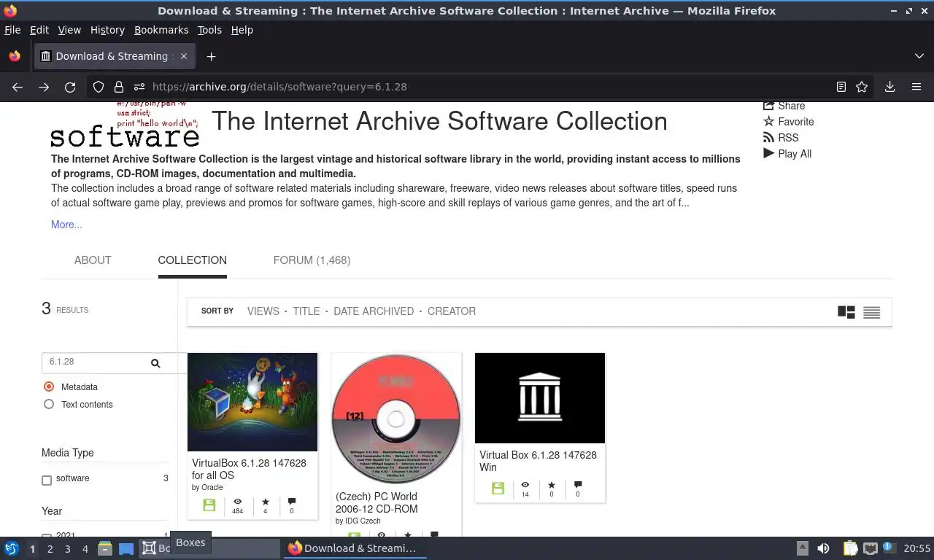Click the Share icon link

click(x=784, y=106)
